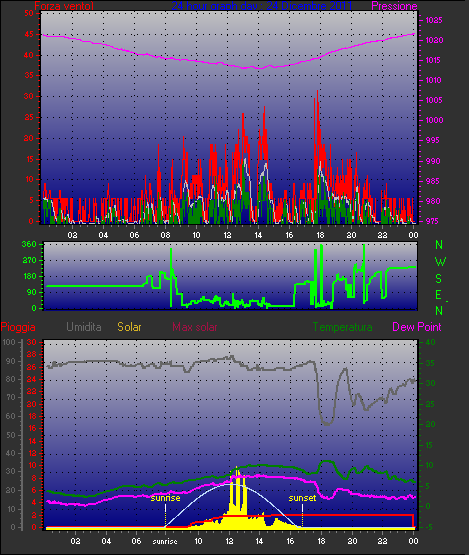
Task: Click the 24 hour graph day title
Action: point(262,6)
